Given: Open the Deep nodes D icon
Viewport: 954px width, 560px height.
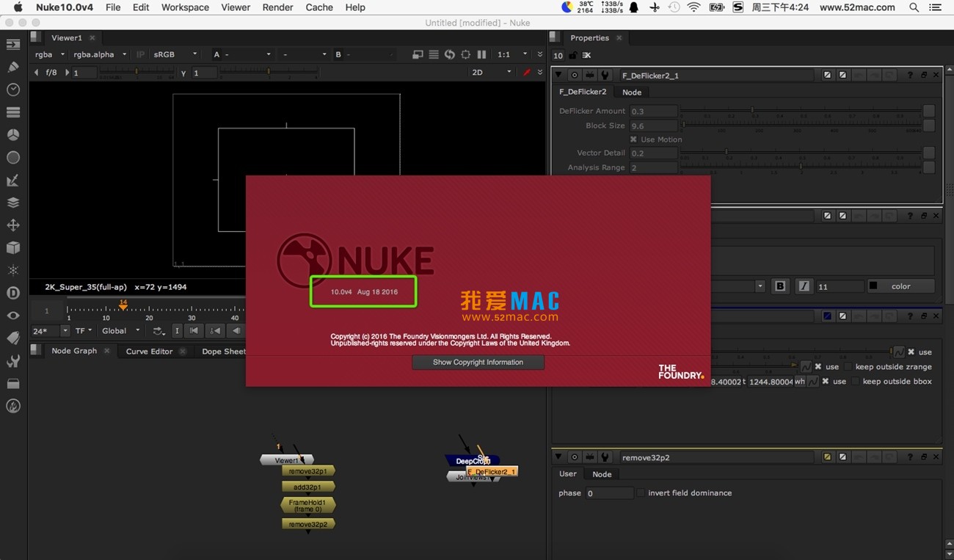Looking at the screenshot, I should (13, 293).
